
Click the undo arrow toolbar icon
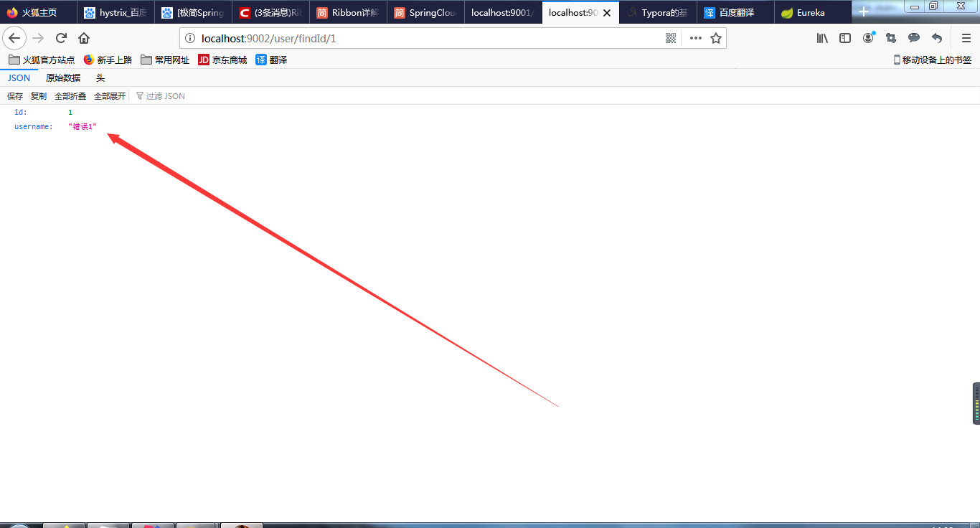937,38
